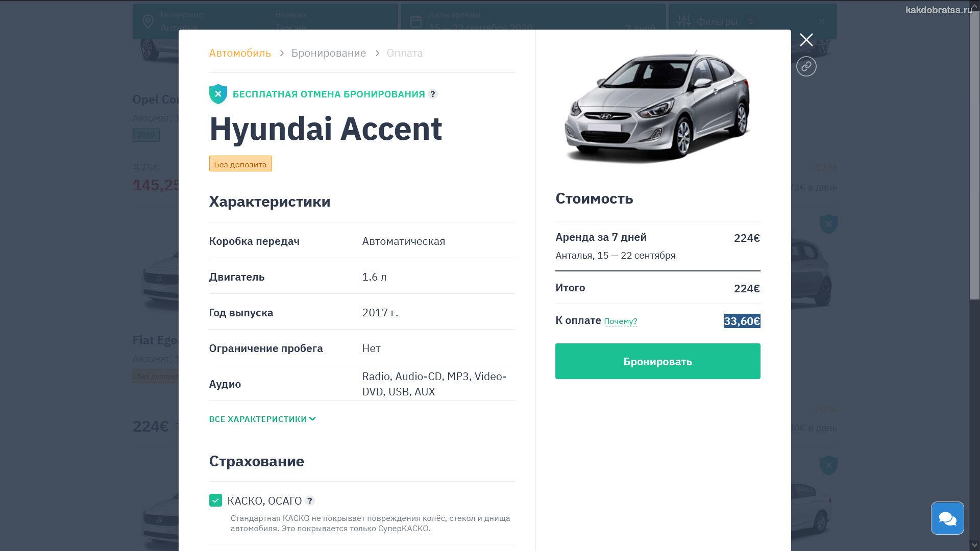Click the Без депозита badge
The width and height of the screenshot is (980, 551).
240,164
